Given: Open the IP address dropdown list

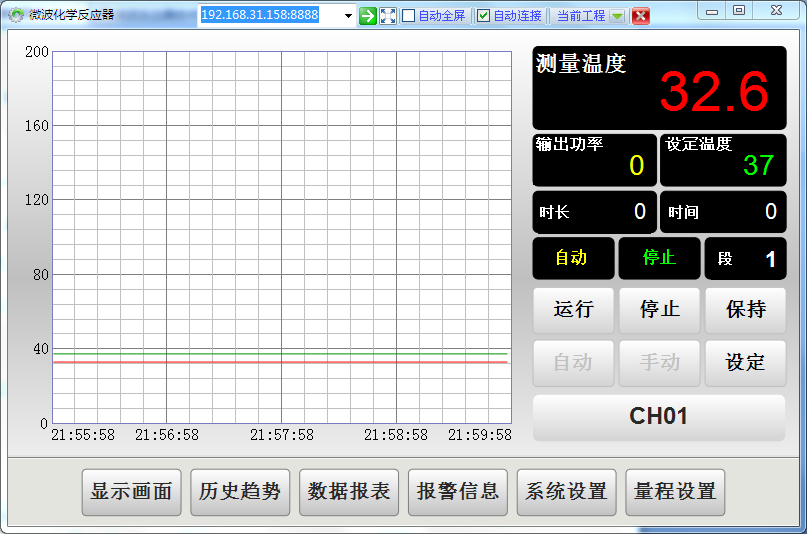Looking at the screenshot, I should pos(348,16).
